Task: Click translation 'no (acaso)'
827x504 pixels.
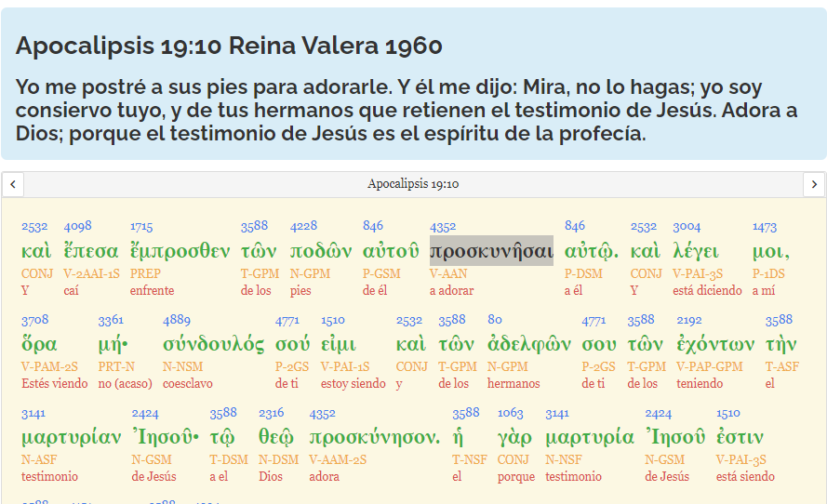Action: tap(125, 383)
